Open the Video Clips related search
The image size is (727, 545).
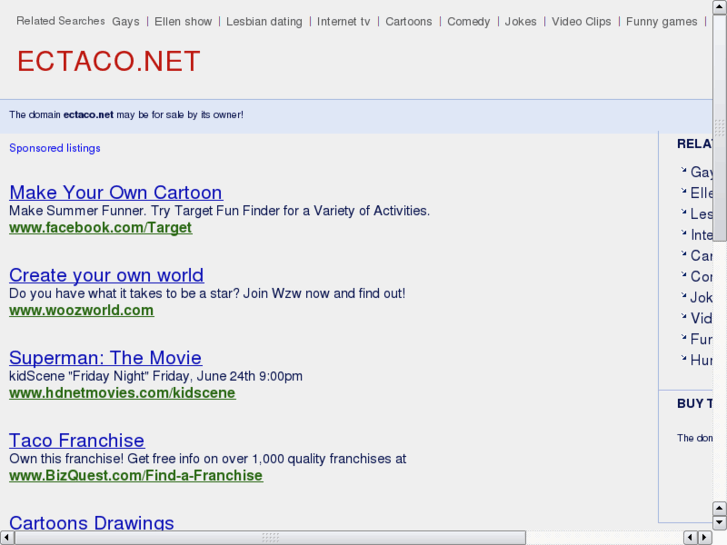coord(581,22)
